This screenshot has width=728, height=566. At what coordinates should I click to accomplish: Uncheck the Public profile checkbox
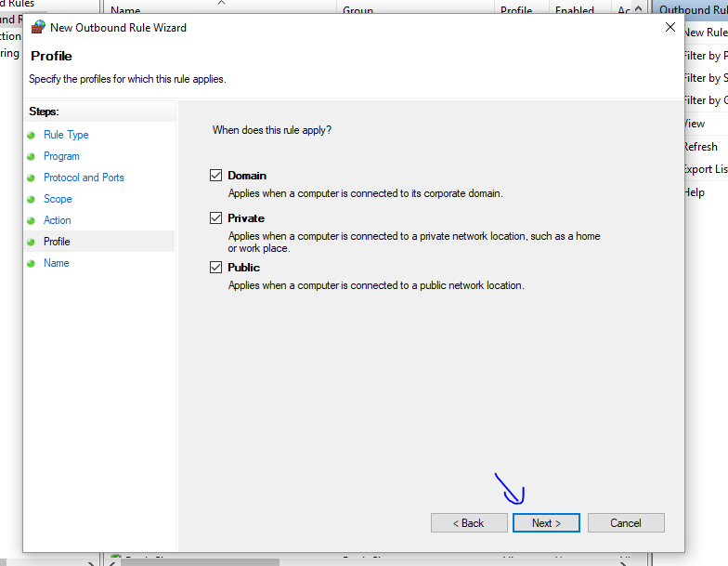(x=215, y=268)
